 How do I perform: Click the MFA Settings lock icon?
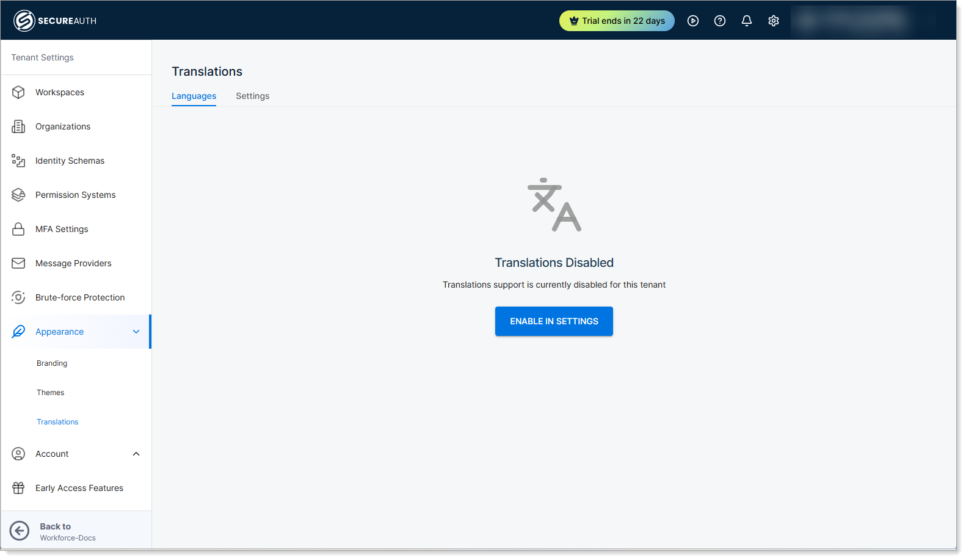18,229
